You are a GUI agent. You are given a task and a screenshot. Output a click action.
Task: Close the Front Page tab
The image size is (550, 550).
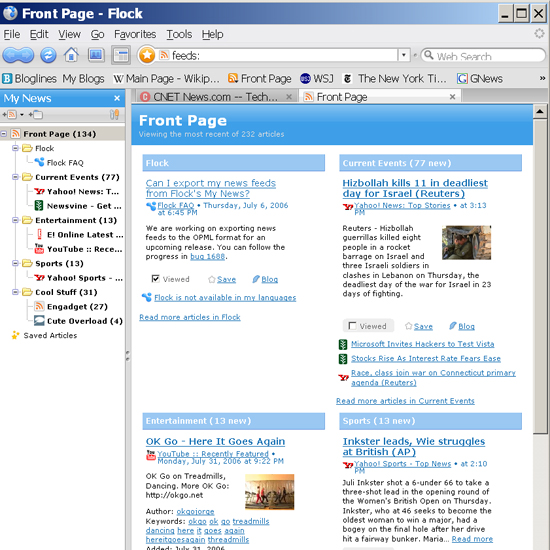[x=452, y=97]
